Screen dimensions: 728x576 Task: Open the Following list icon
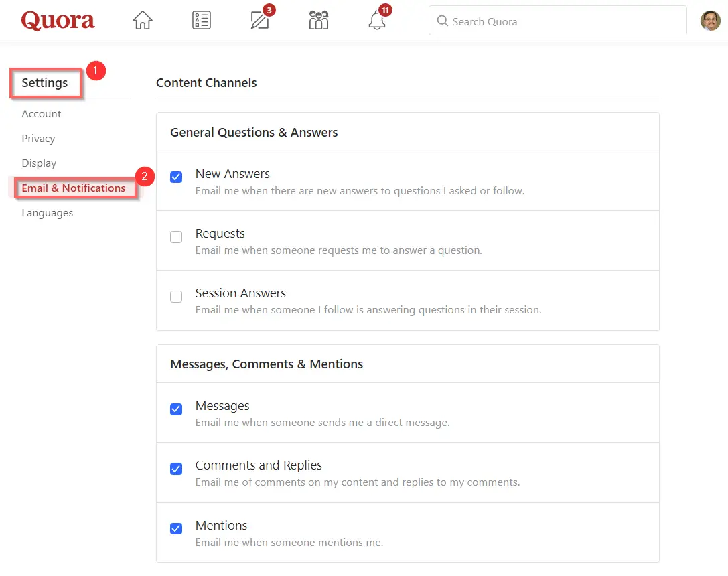pos(202,20)
